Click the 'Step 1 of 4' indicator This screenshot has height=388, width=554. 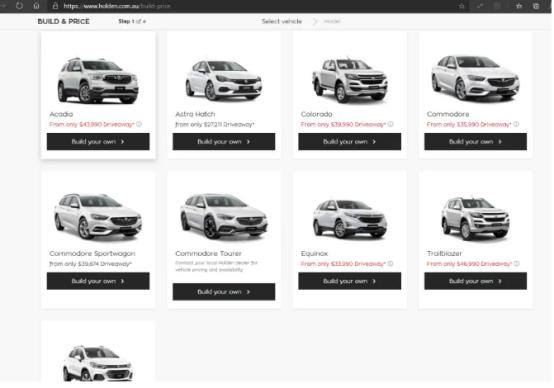point(132,22)
